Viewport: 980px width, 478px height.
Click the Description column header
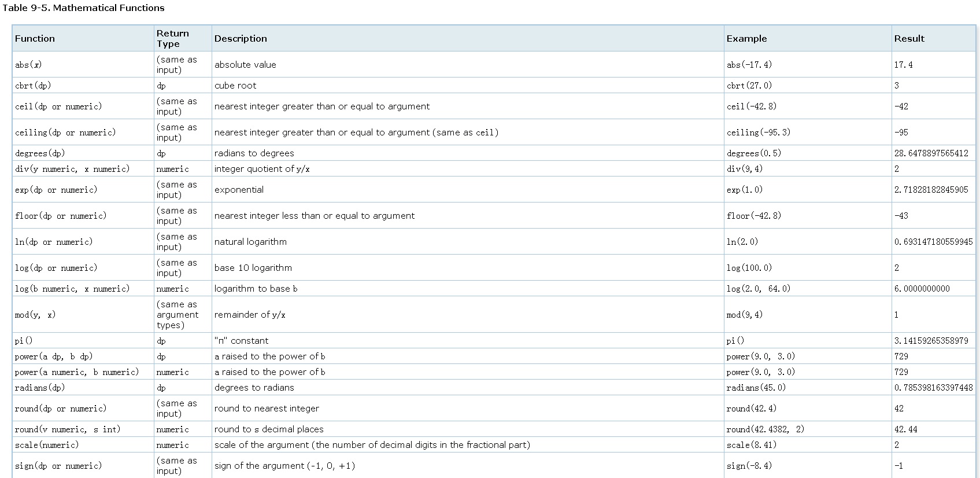coord(241,39)
